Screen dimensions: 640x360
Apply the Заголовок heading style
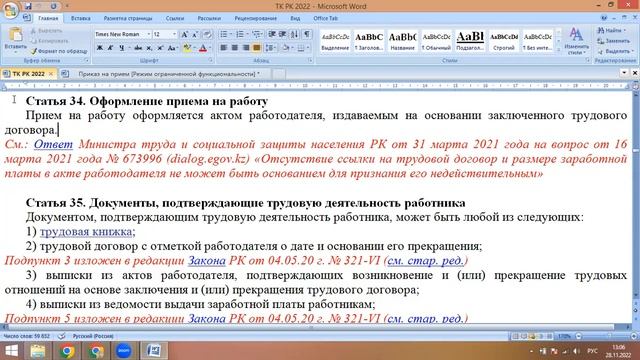pos(369,41)
